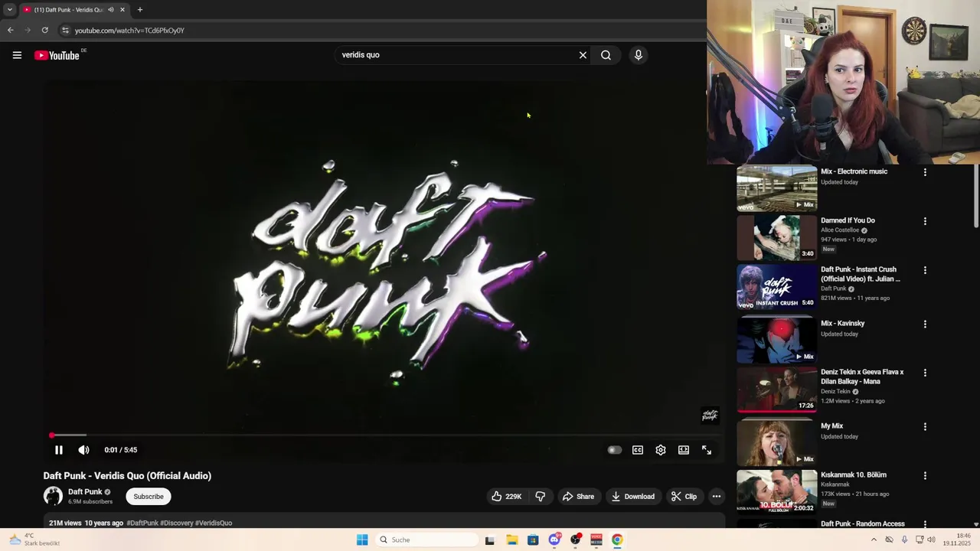This screenshot has height=551, width=980.
Task: Open the Windows Start menu
Action: pos(362,540)
